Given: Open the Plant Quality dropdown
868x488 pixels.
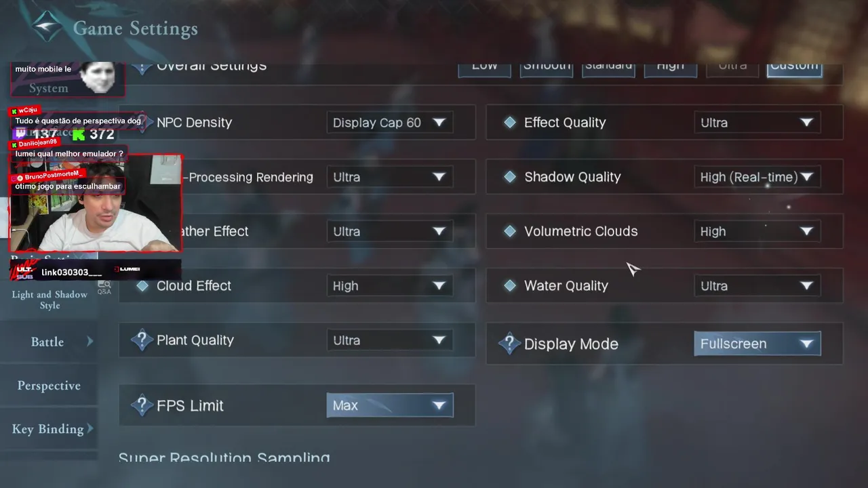Looking at the screenshot, I should [x=390, y=340].
